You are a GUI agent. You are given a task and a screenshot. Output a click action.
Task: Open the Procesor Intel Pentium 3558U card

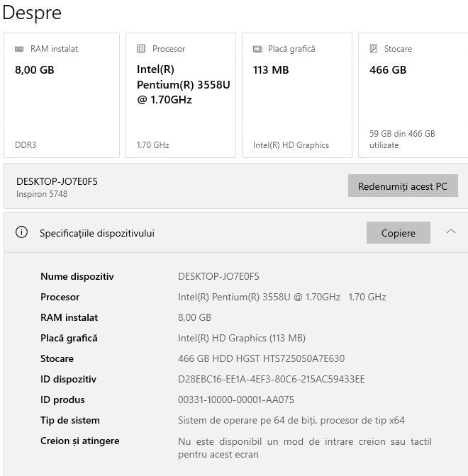(x=181, y=96)
